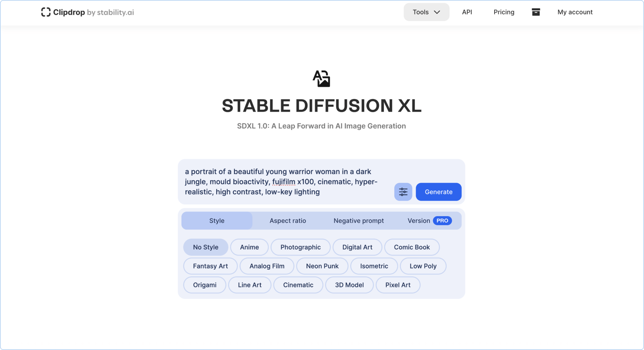
Task: Pick the Neon Punk style
Action: click(x=322, y=266)
